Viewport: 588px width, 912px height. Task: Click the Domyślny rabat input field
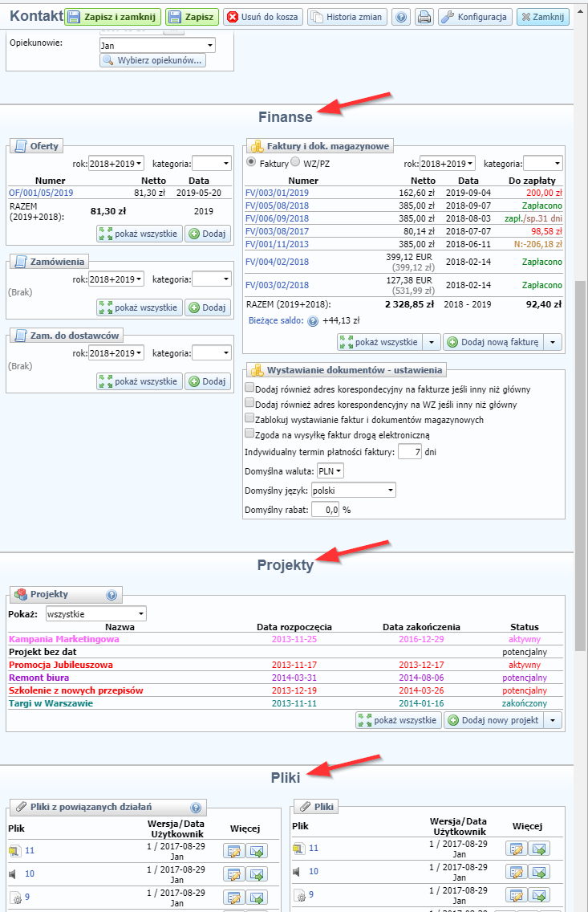point(325,510)
